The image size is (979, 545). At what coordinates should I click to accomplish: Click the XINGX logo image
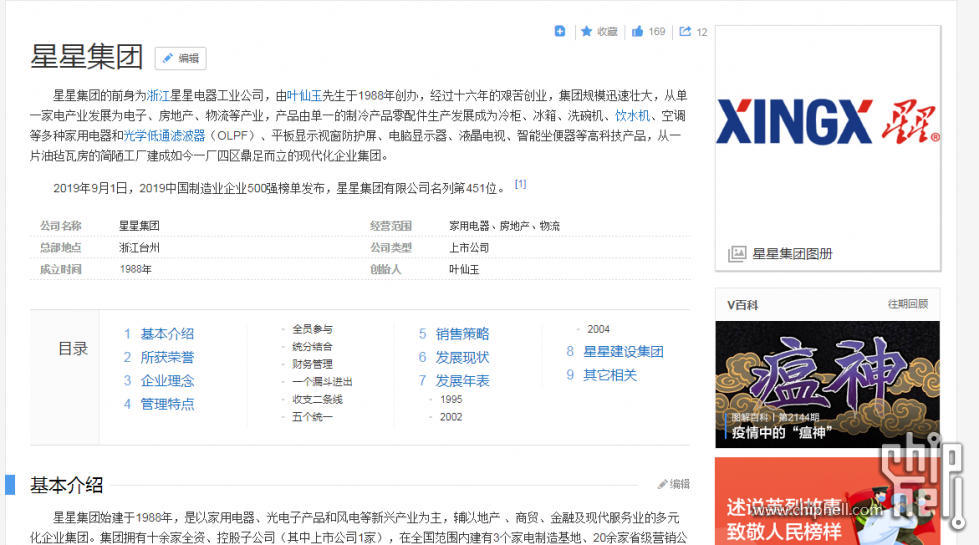coord(828,122)
